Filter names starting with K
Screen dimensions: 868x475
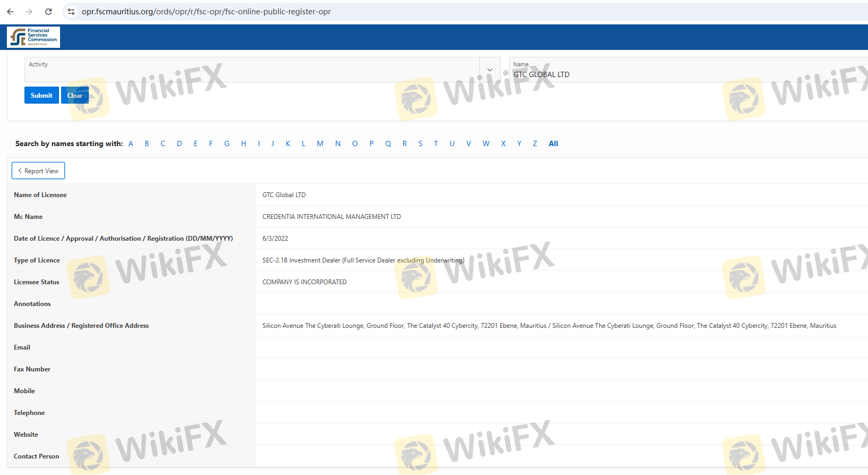point(288,143)
